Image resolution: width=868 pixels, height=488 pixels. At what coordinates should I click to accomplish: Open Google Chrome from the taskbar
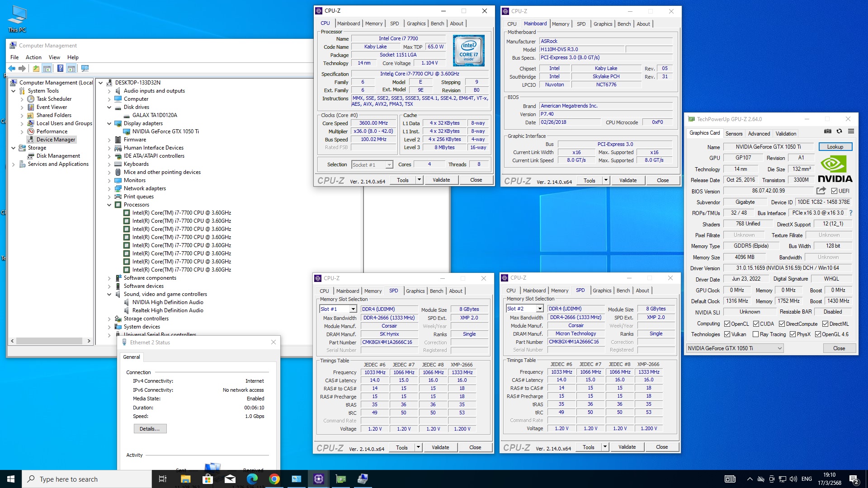274,479
